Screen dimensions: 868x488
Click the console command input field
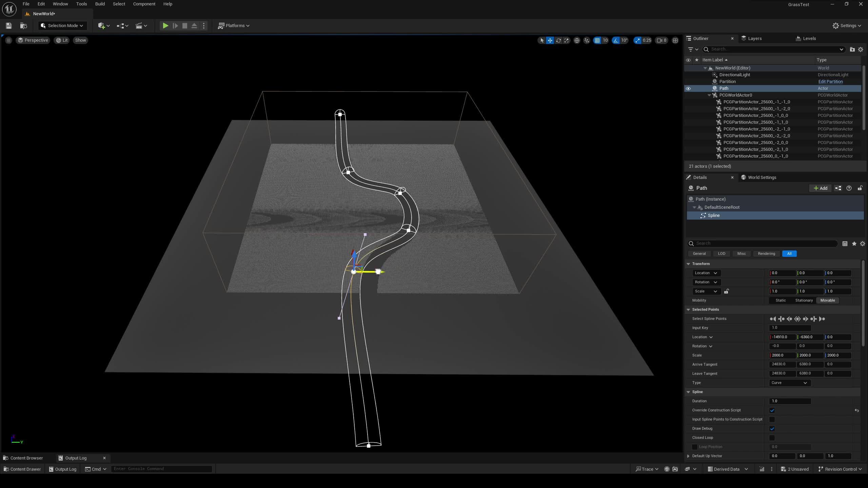point(161,469)
